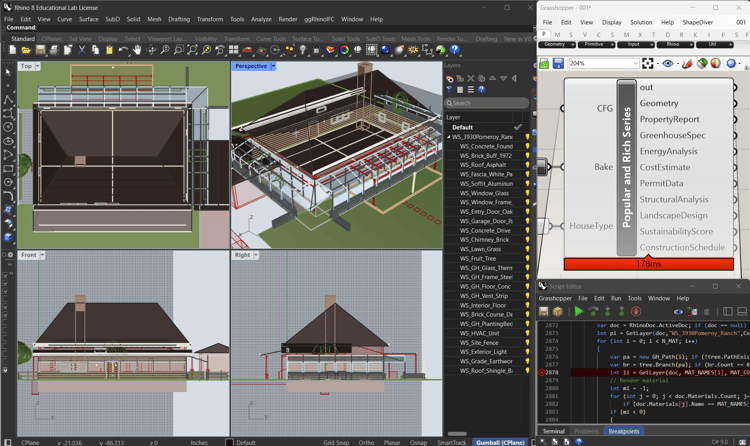Click the layer Search field
This screenshot has width=750, height=446.
click(487, 103)
